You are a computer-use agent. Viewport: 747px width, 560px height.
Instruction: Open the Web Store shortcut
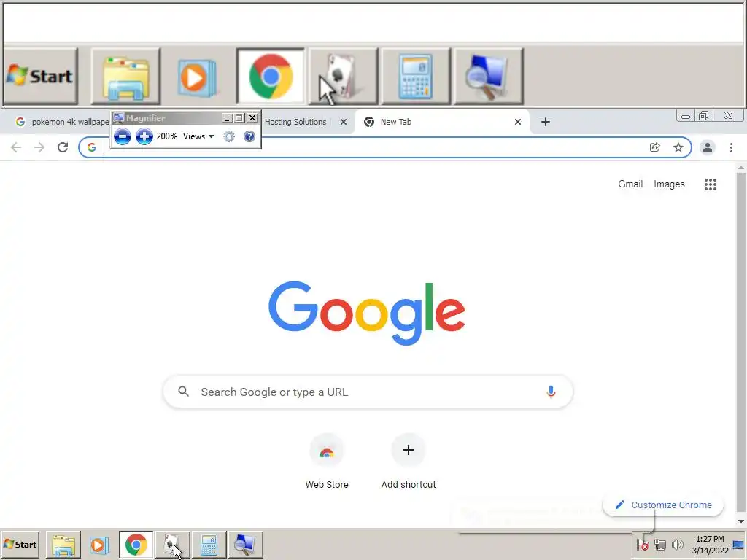click(x=327, y=462)
